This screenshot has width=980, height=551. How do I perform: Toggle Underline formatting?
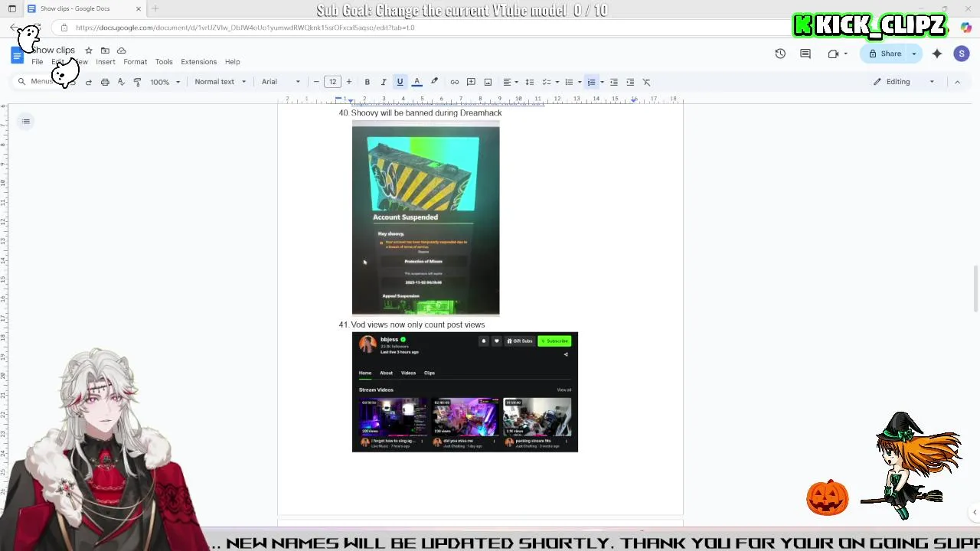point(400,82)
